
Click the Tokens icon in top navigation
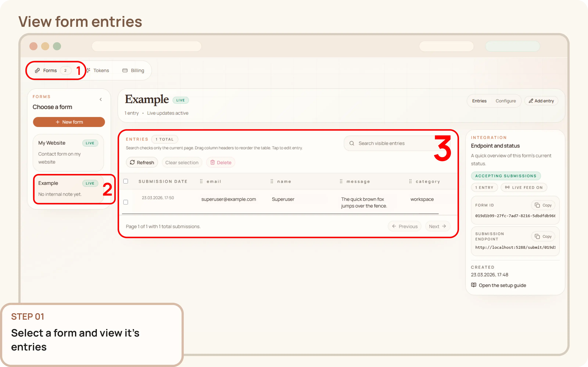pos(88,70)
